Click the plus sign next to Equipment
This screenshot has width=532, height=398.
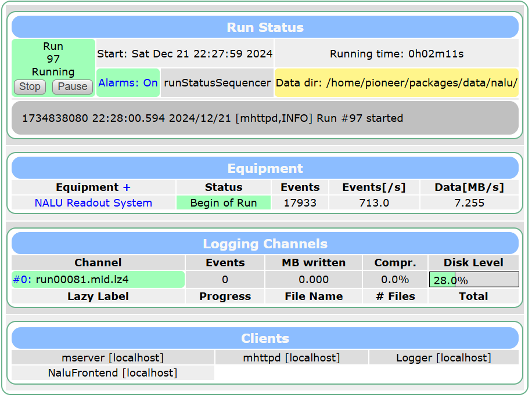[127, 187]
